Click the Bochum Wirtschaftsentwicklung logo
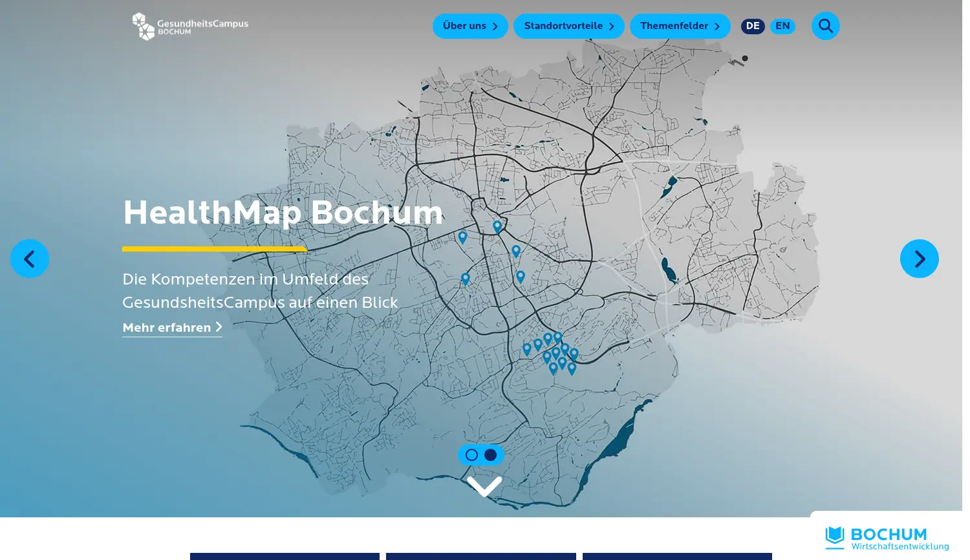The height and width of the screenshot is (560, 970). pyautogui.click(x=887, y=538)
